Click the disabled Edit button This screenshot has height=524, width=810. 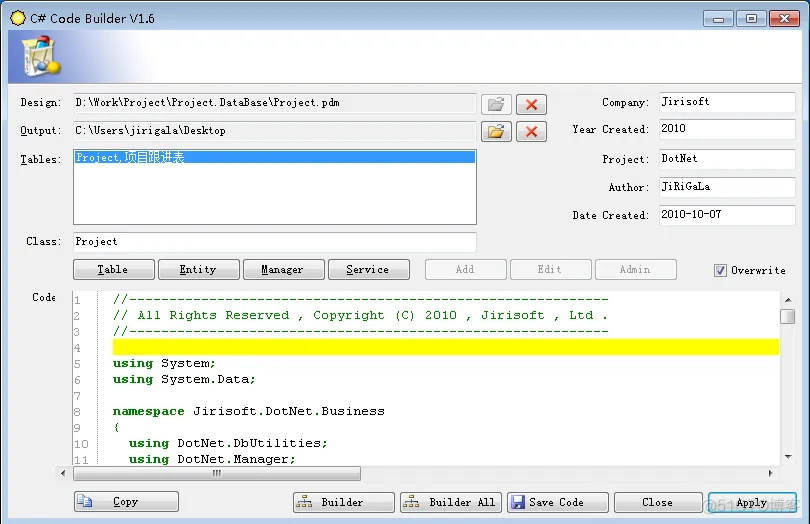[551, 269]
